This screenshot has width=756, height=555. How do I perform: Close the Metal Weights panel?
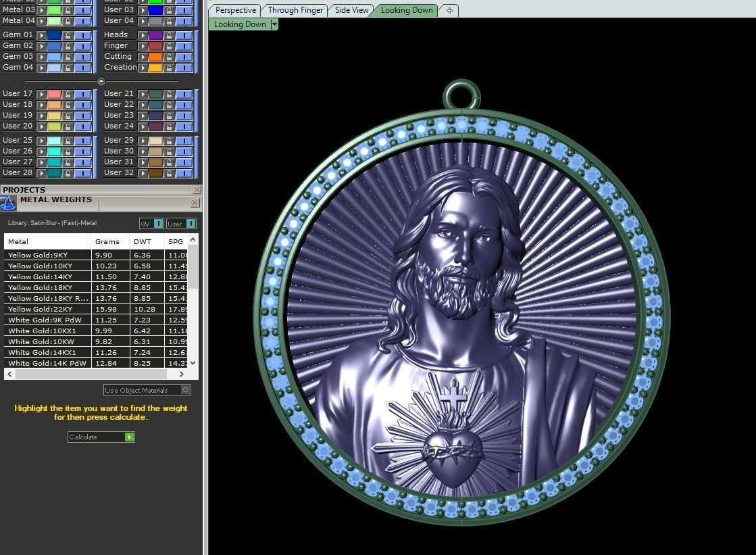pyautogui.click(x=195, y=203)
